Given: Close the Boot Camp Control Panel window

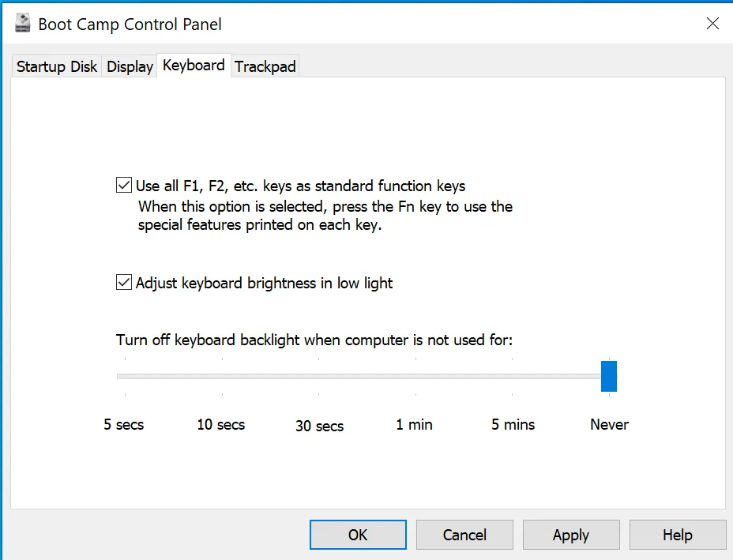Looking at the screenshot, I should (712, 24).
